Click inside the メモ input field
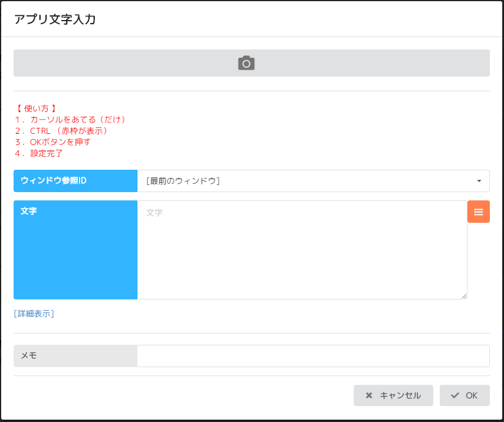This screenshot has width=504, height=422. [x=314, y=356]
